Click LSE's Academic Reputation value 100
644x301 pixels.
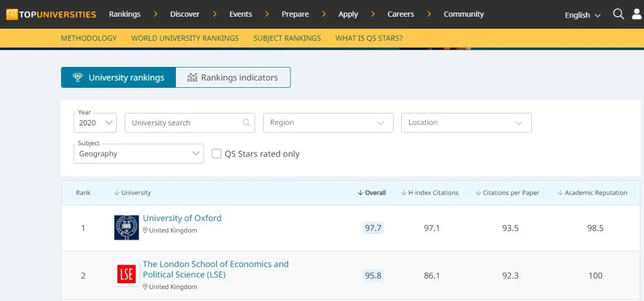coord(595,275)
